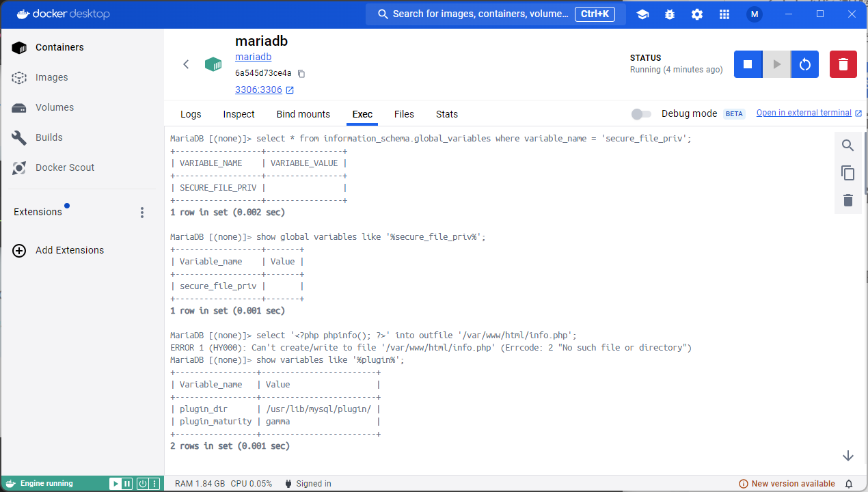
Task: Copy terminal contents to clipboard
Action: (848, 173)
